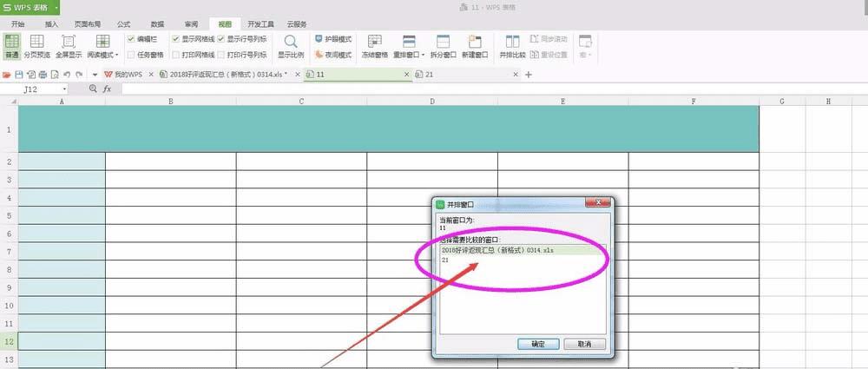Expand the 重排窗口 dropdown arrow

424,56
